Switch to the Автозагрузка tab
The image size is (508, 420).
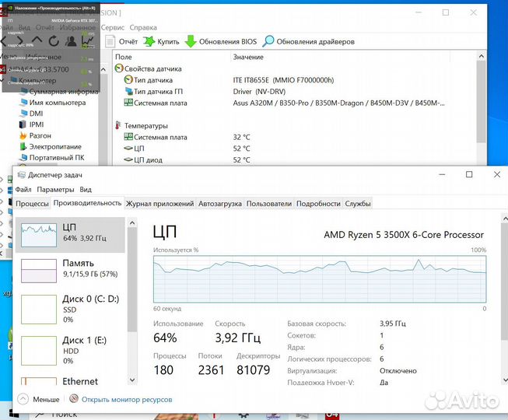[x=220, y=204]
